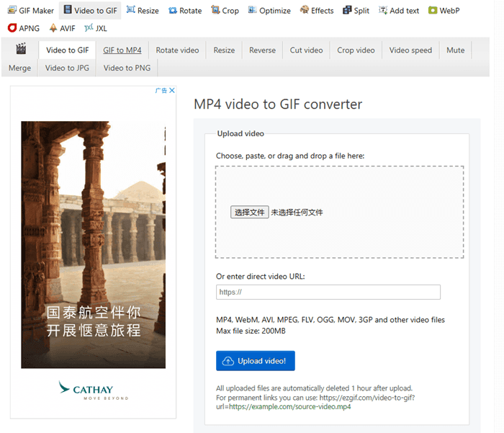
Task: Click the blue Upload video! button
Action: click(x=256, y=361)
